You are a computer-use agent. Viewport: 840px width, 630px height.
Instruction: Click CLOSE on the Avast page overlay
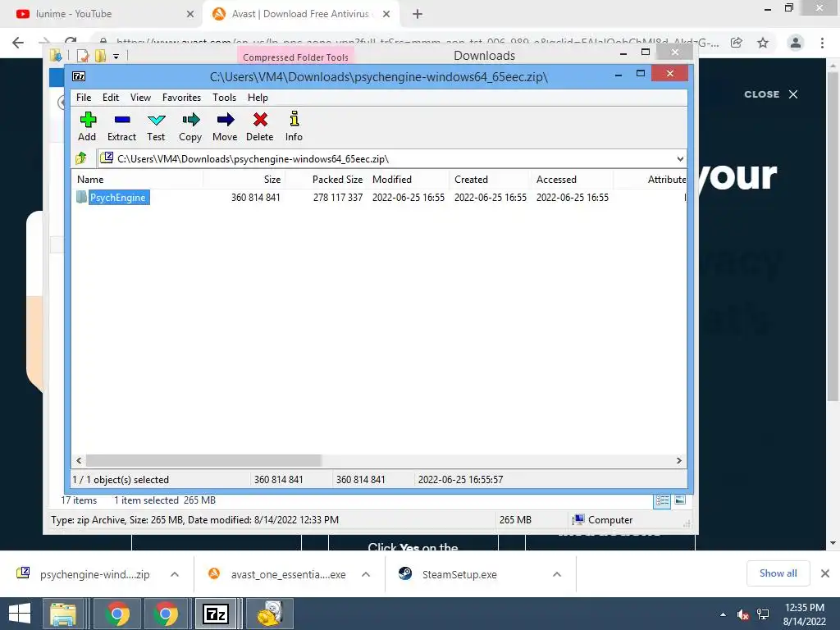click(771, 94)
